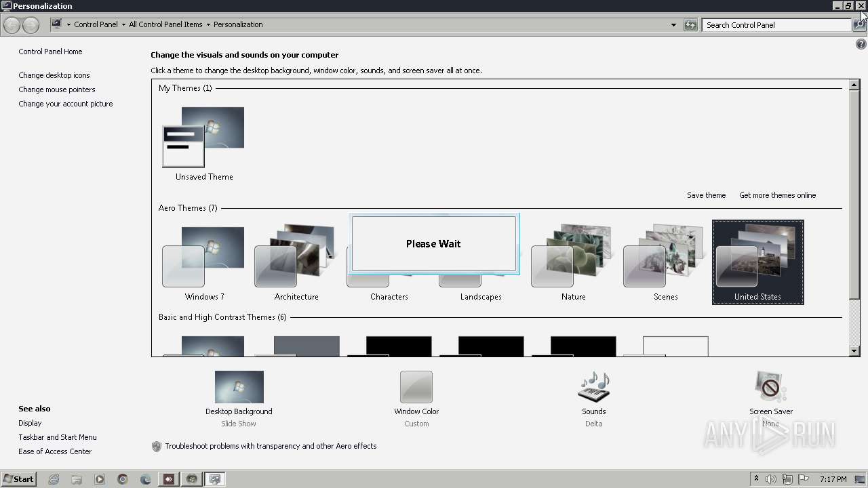Click the theme list scroll-up arrow
Viewport: 868px width, 488px height.
click(854, 85)
